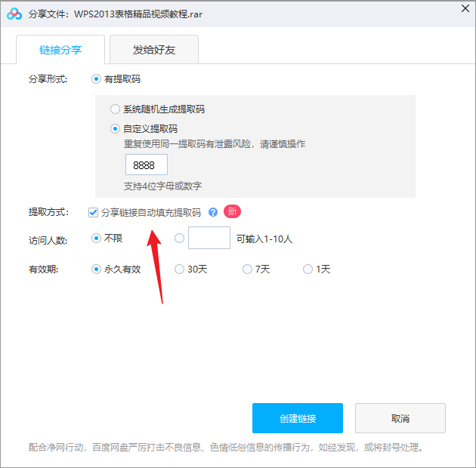Toggle 分享链接自动填充提取码 checkbox
This screenshot has width=476, height=468.
[x=93, y=212]
